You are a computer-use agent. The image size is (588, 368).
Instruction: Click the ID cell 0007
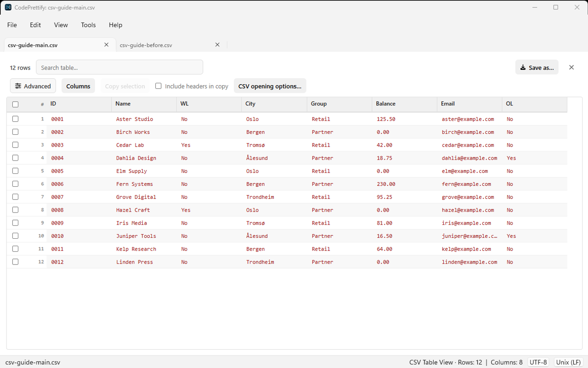57,197
